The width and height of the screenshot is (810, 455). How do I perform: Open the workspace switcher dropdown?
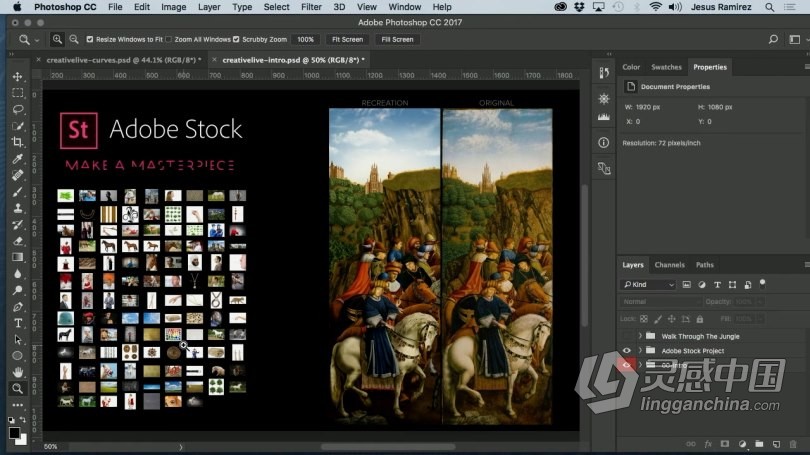click(x=796, y=39)
